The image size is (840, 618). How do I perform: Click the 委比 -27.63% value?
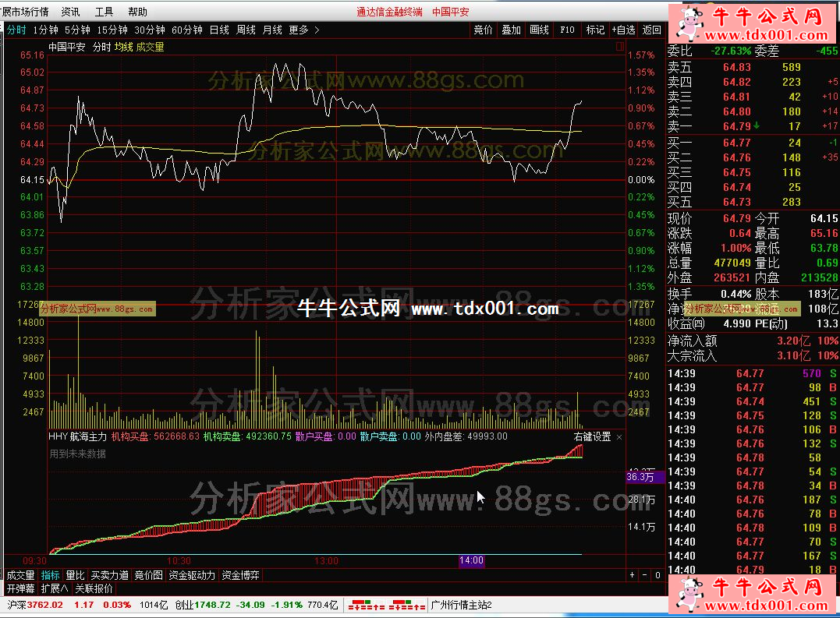pyautogui.click(x=731, y=51)
